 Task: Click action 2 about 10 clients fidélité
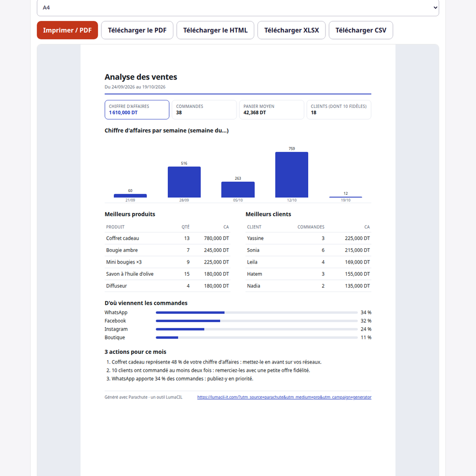point(211,370)
